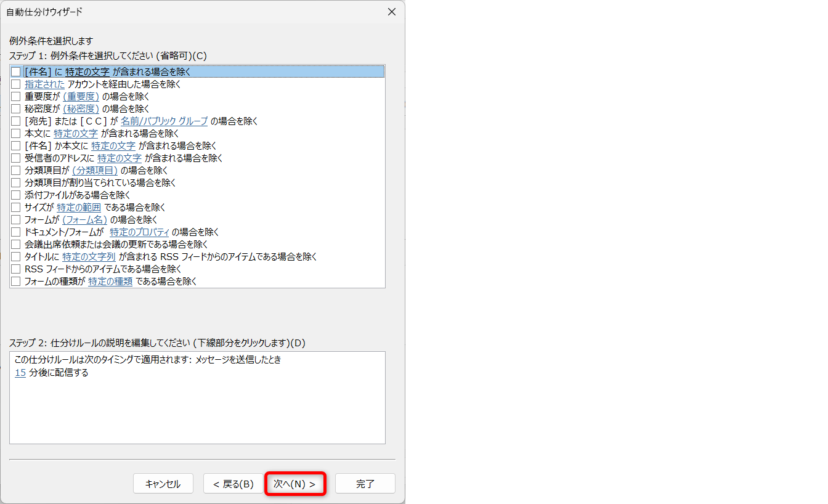
Task: Toggle the 重要度が(重要度)の場合を除く checkbox
Action: [16, 96]
